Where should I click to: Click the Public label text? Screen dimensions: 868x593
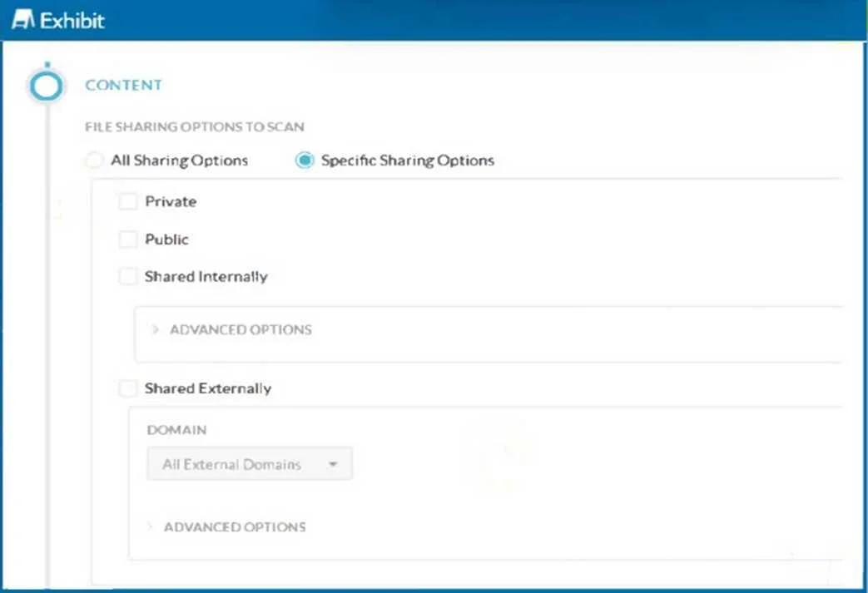tap(166, 240)
